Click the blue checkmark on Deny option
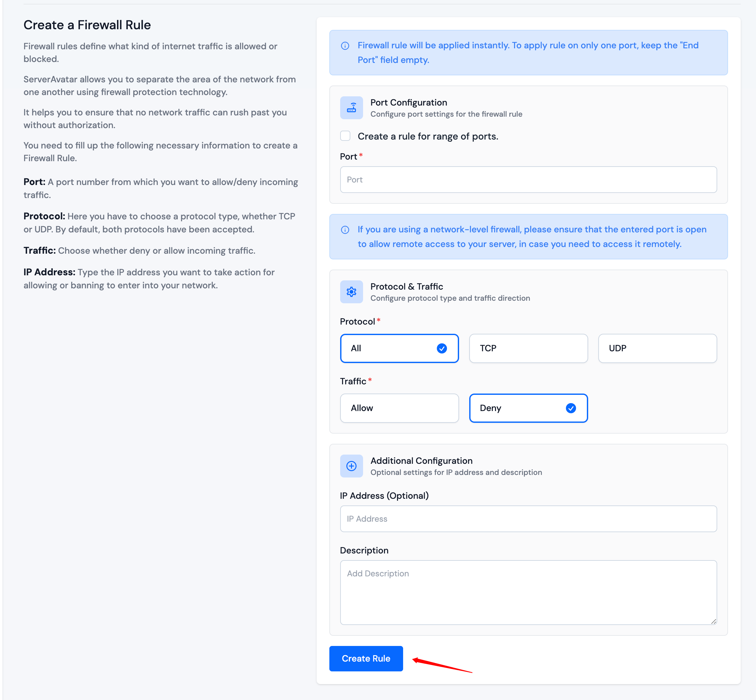The height and width of the screenshot is (700, 756). (571, 408)
